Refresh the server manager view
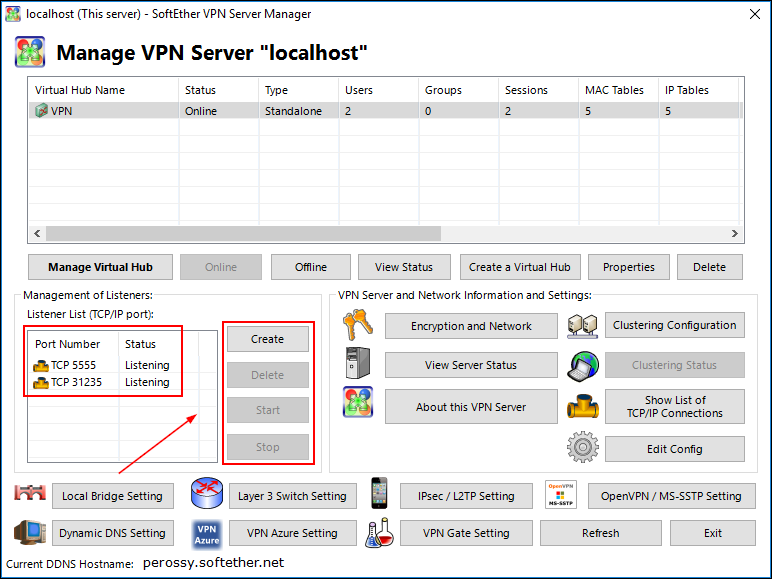 601,533
